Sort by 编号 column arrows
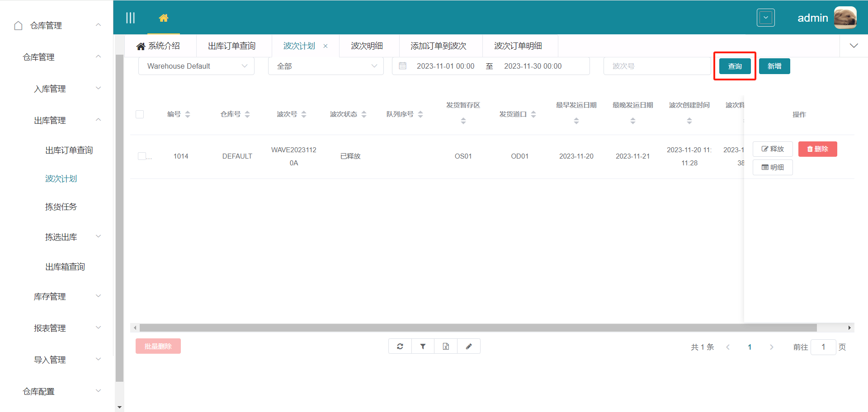This screenshot has height=412, width=868. (x=188, y=114)
